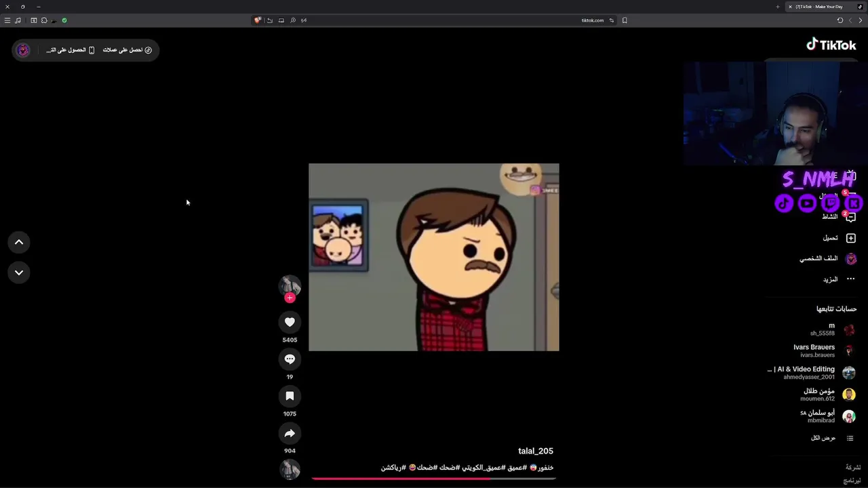Open followed account sh_555f8

pyautogui.click(x=832, y=329)
